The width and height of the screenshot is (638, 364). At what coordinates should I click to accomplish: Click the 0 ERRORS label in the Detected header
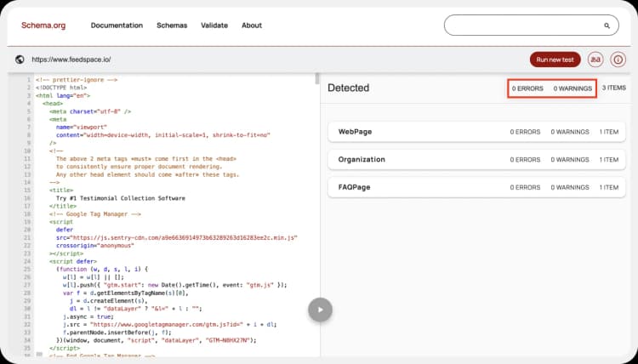[527, 88]
